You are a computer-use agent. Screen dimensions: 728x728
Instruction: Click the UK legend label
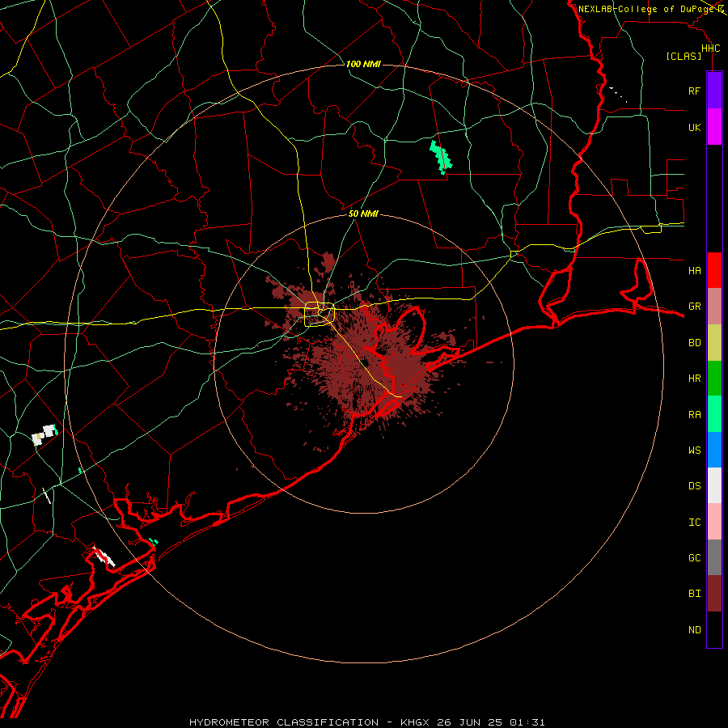click(695, 127)
